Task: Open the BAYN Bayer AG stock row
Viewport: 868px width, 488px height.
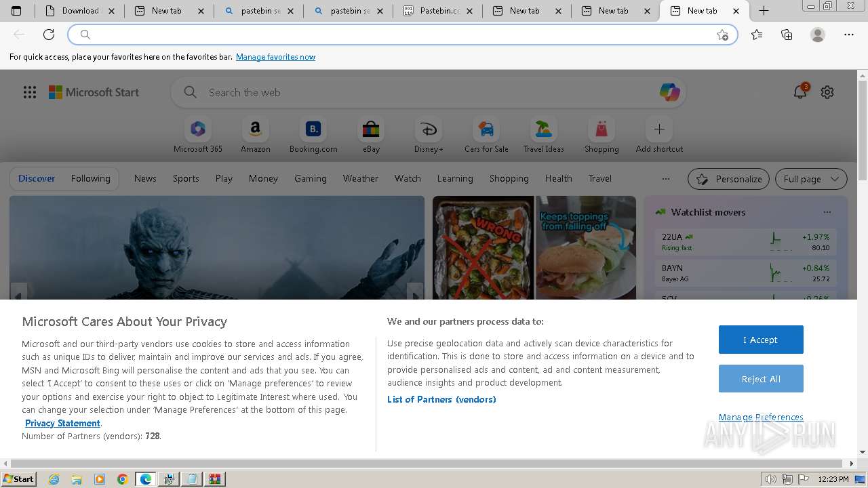Action: tap(745, 273)
